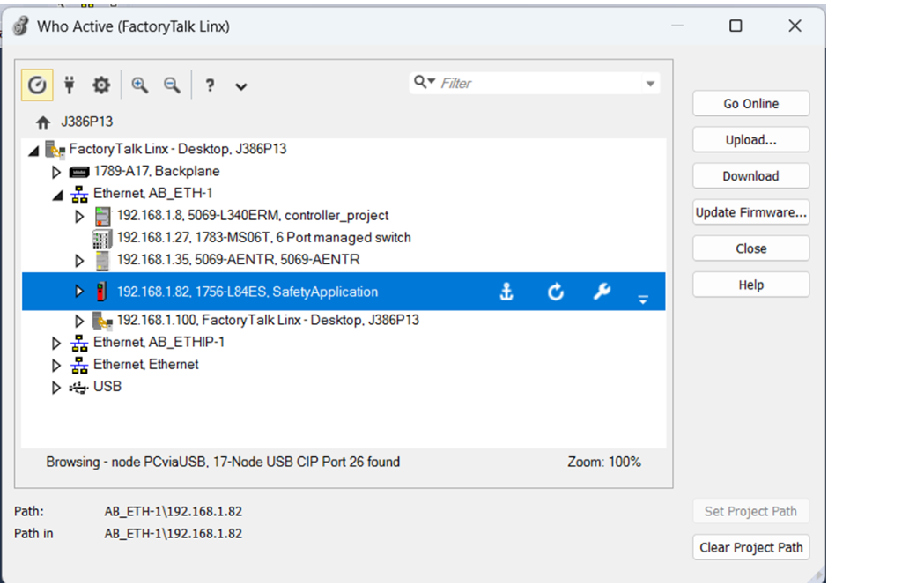Select the 192.168.1.27 managed switch device
Image resolution: width=924 pixels, height=585 pixels.
tap(263, 238)
